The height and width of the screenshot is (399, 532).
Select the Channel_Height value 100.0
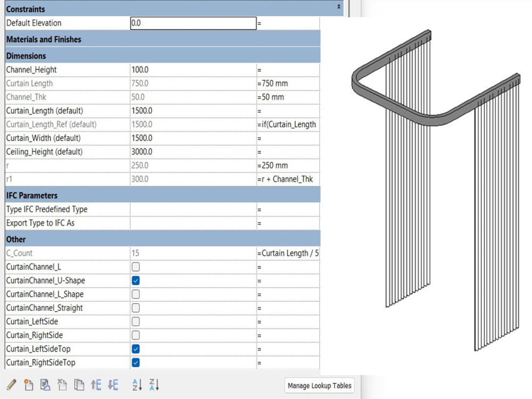[x=140, y=70]
